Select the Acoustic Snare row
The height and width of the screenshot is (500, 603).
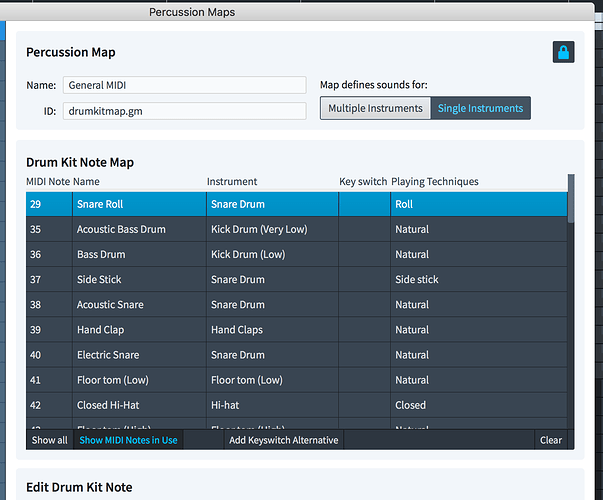[297, 305]
